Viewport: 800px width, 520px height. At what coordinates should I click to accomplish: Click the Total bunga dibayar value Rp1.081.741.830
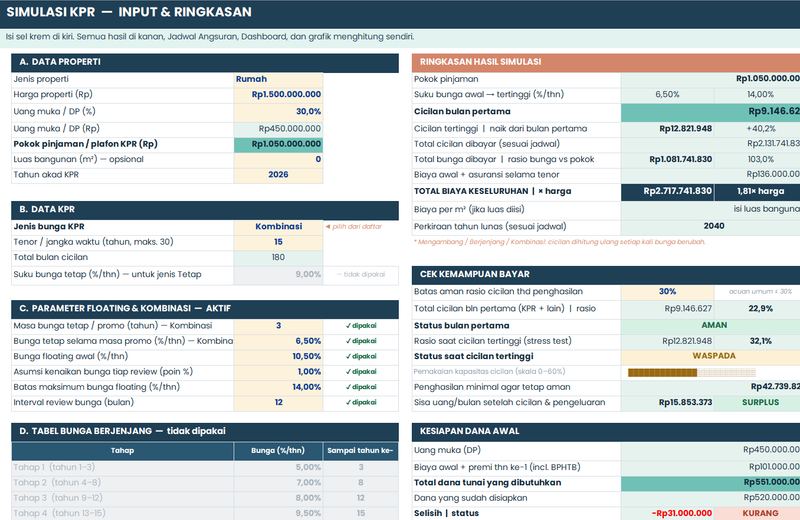pos(667,159)
